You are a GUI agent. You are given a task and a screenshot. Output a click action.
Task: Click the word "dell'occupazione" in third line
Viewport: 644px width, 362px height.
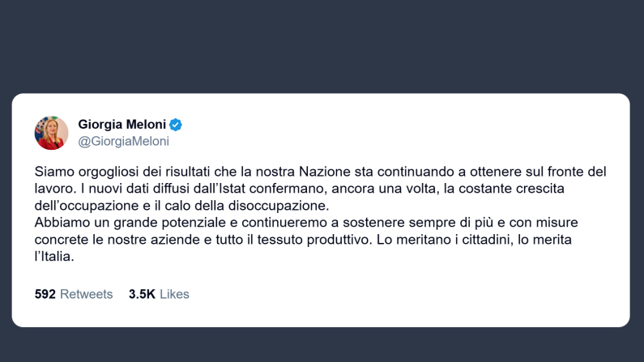(87, 205)
